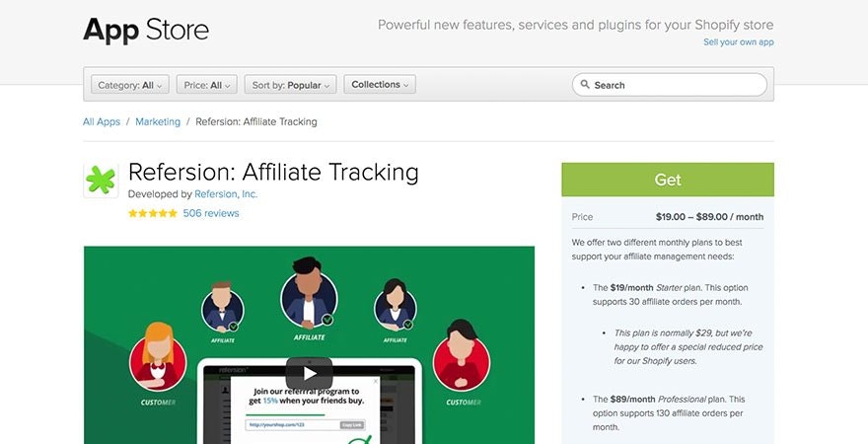Click the magnifying glass search icon
Image resolution: width=868 pixels, height=444 pixels.
(585, 85)
